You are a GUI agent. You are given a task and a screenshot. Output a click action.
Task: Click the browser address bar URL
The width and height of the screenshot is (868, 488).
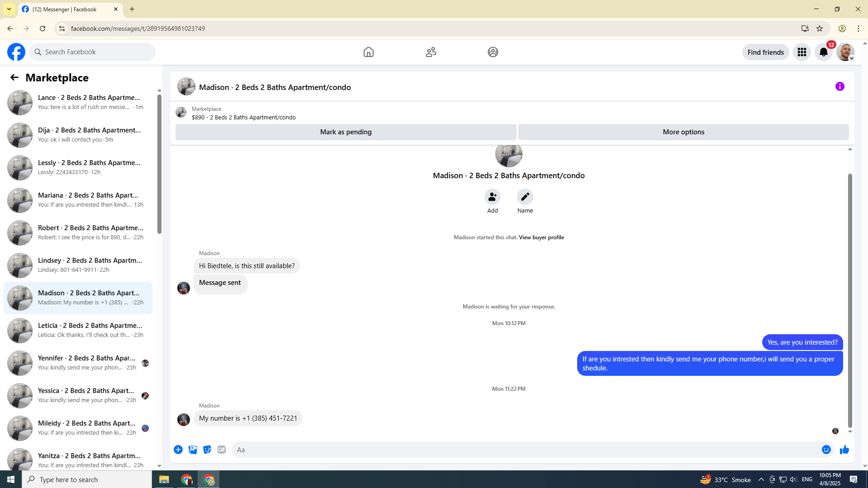click(138, 28)
